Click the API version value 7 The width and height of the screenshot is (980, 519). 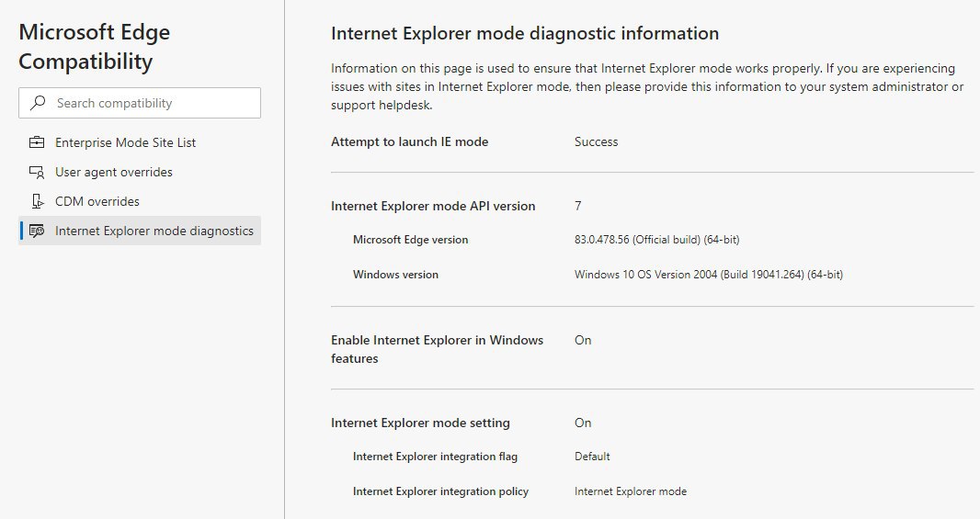click(578, 206)
